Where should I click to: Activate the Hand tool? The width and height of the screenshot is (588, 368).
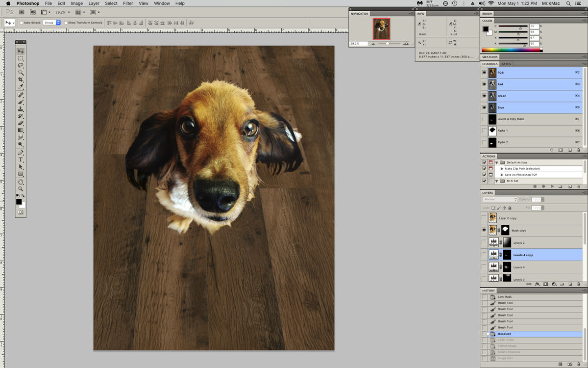21,182
